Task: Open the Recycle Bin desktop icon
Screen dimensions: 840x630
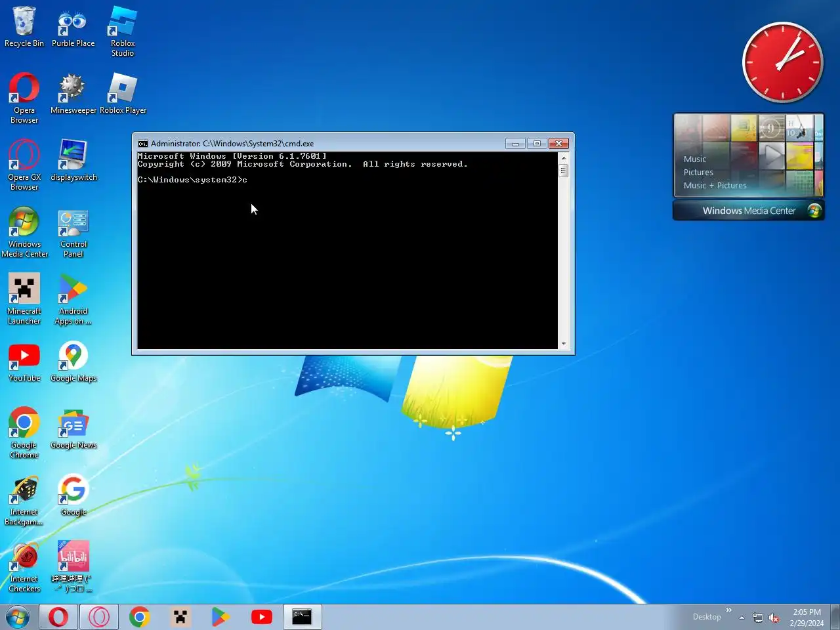Action: click(24, 27)
